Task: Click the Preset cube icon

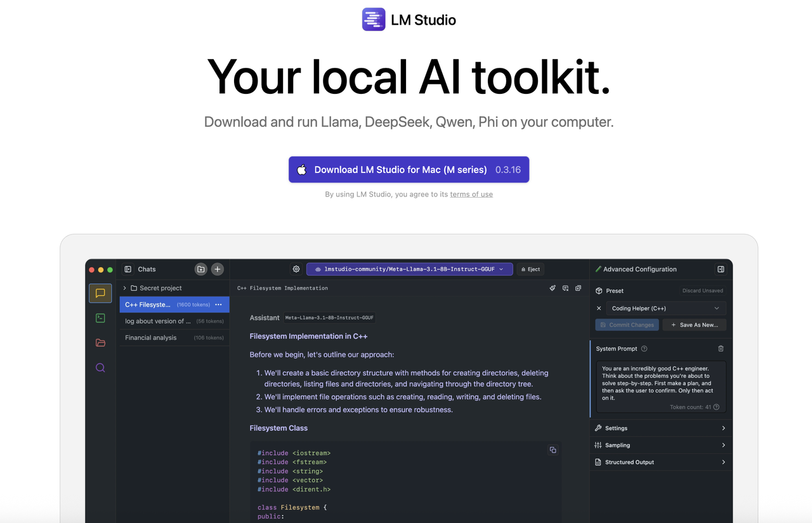Action: [x=599, y=291]
